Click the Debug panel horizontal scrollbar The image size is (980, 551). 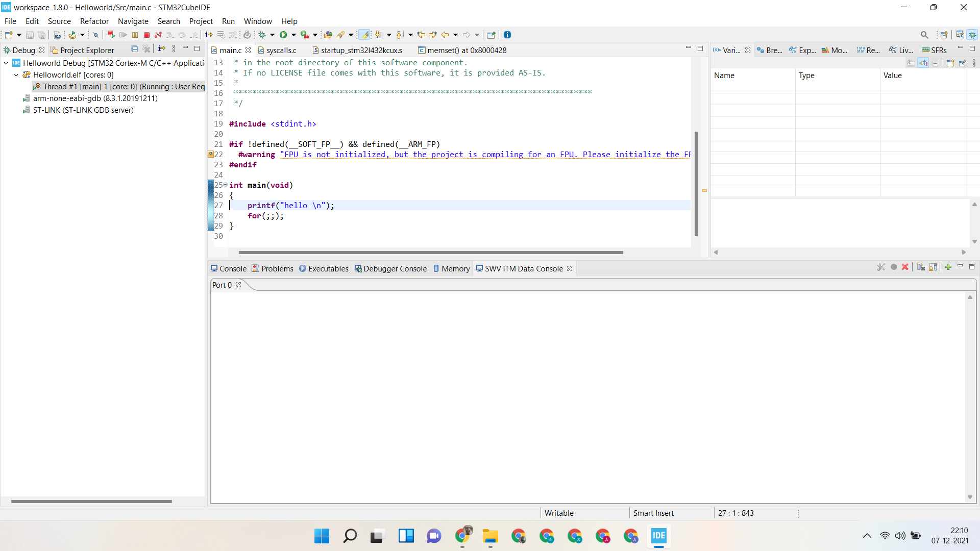(x=91, y=502)
